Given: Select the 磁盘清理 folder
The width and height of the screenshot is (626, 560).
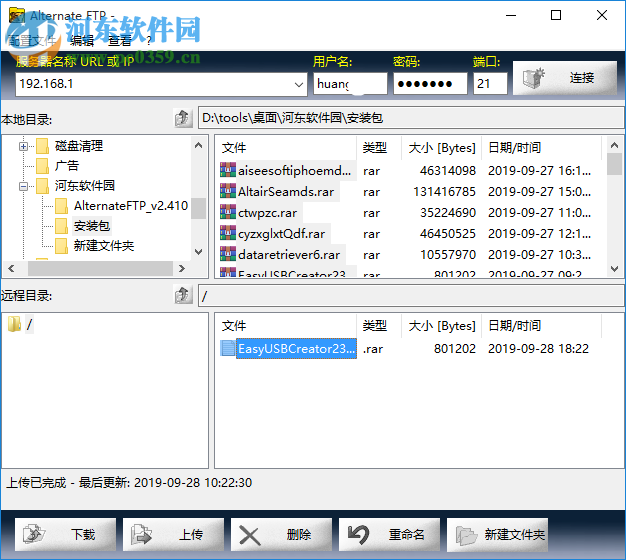Looking at the screenshot, I should pyautogui.click(x=79, y=146).
